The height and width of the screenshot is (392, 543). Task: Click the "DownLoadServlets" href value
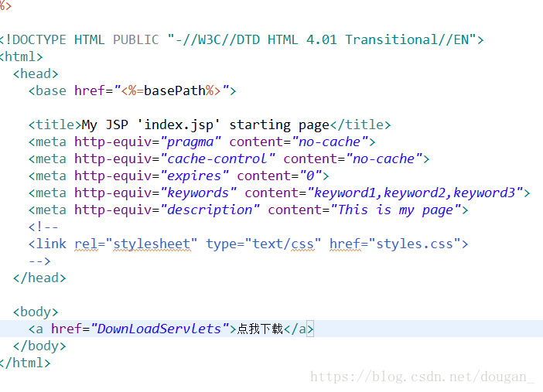(159, 329)
